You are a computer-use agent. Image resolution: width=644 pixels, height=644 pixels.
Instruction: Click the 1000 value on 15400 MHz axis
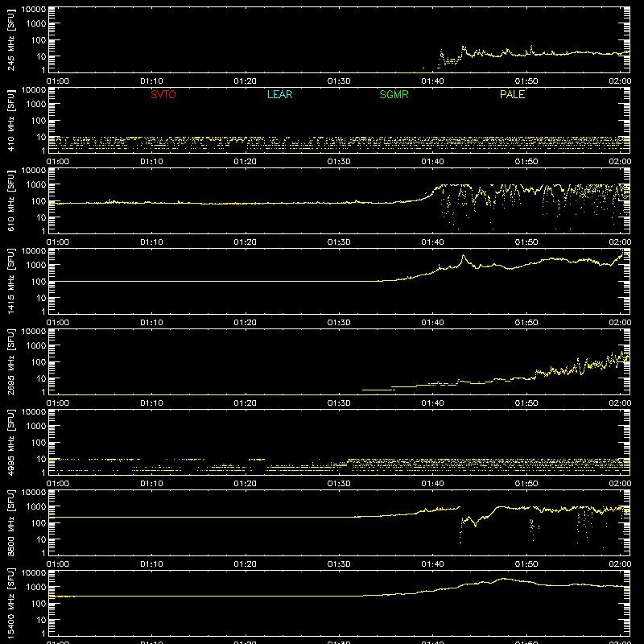(36, 588)
